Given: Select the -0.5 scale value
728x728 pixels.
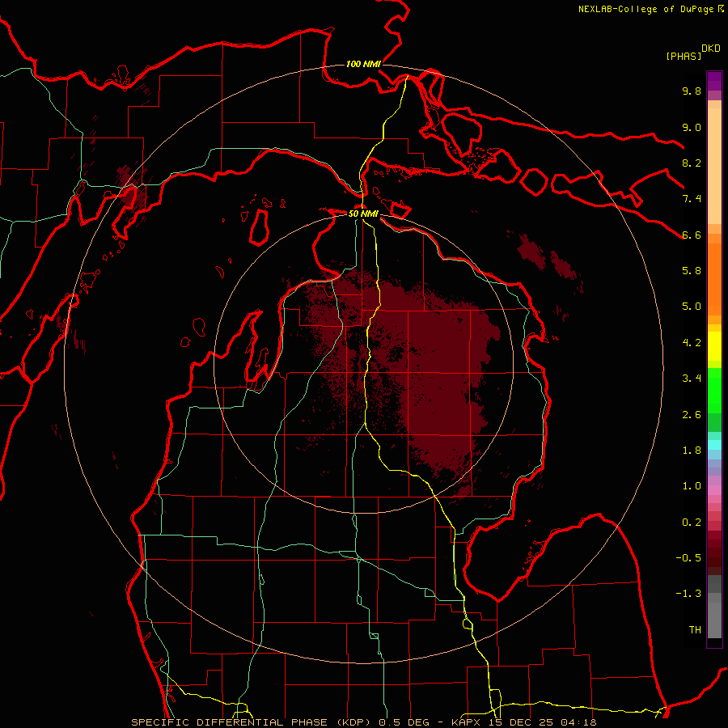Looking at the screenshot, I should tap(688, 558).
